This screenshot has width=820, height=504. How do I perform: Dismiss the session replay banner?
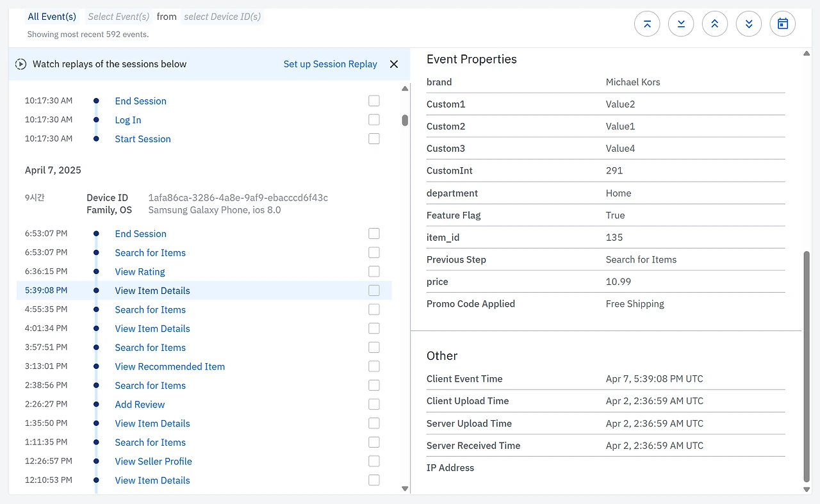point(394,64)
